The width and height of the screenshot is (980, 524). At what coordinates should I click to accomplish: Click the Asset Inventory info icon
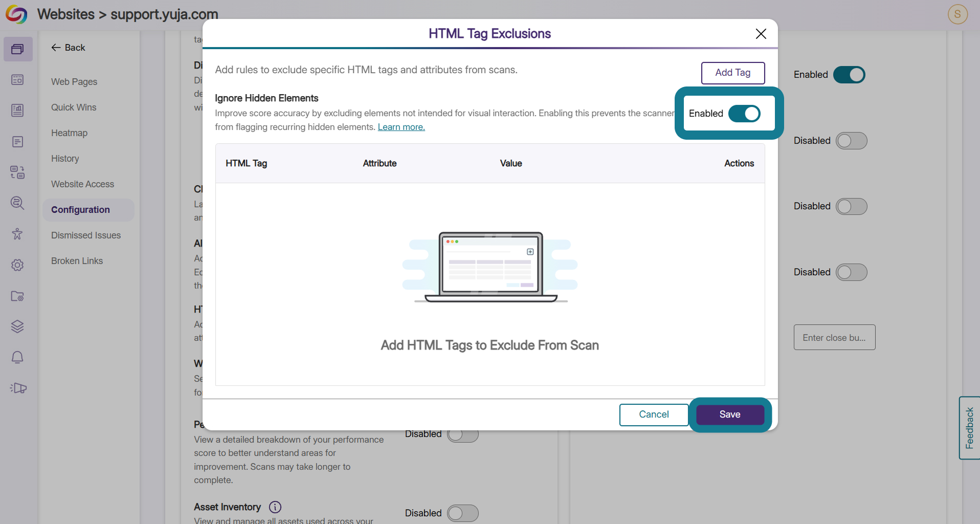pos(275,507)
